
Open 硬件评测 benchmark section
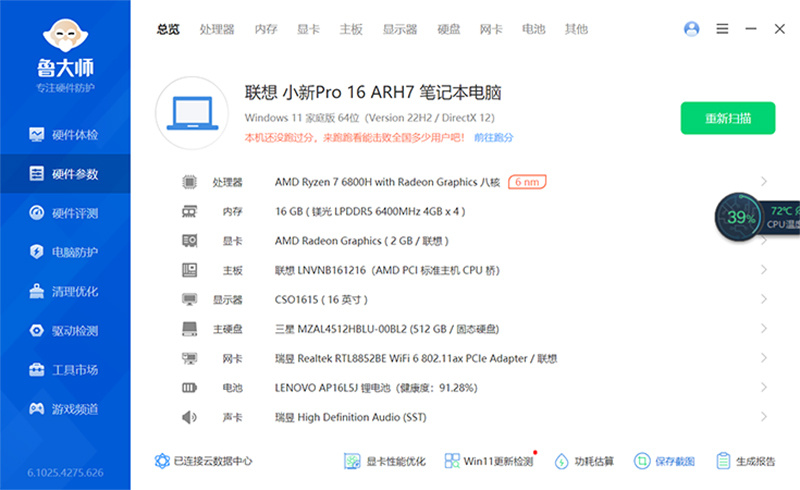coord(64,213)
